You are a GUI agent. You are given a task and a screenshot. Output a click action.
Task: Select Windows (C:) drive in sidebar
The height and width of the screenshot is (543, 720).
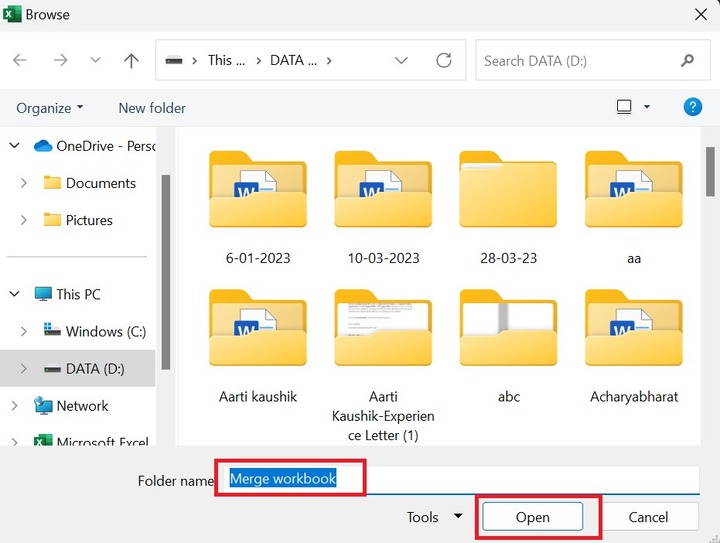[95, 331]
